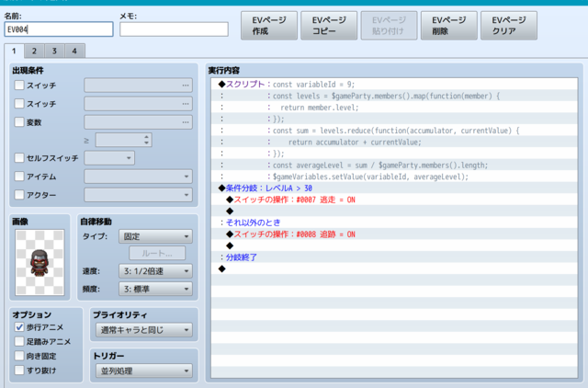
Task: Check the 足踏みアニメ option
Action: click(x=19, y=341)
